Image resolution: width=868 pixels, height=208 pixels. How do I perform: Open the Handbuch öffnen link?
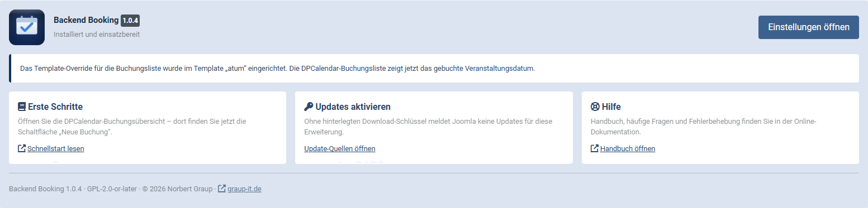[628, 149]
